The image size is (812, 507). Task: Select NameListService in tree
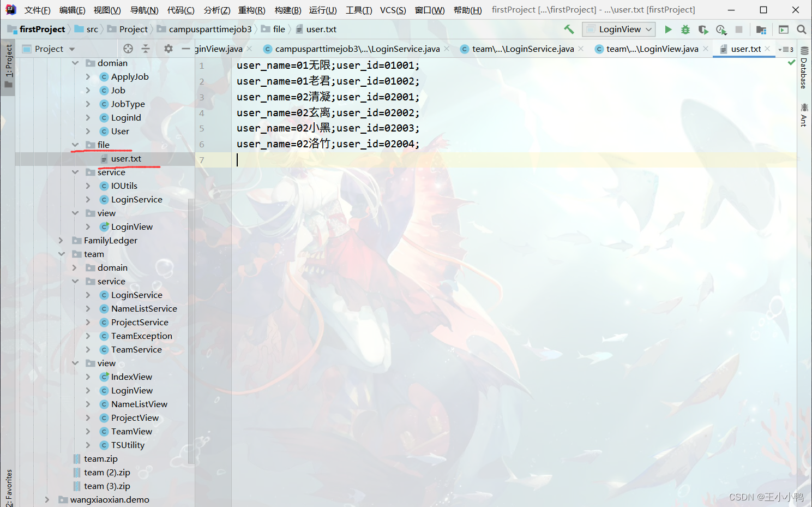click(144, 309)
